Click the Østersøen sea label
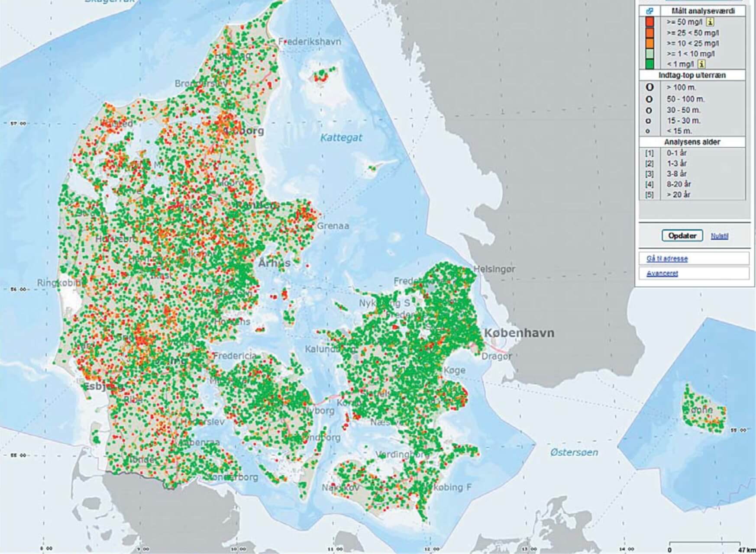 [x=574, y=453]
